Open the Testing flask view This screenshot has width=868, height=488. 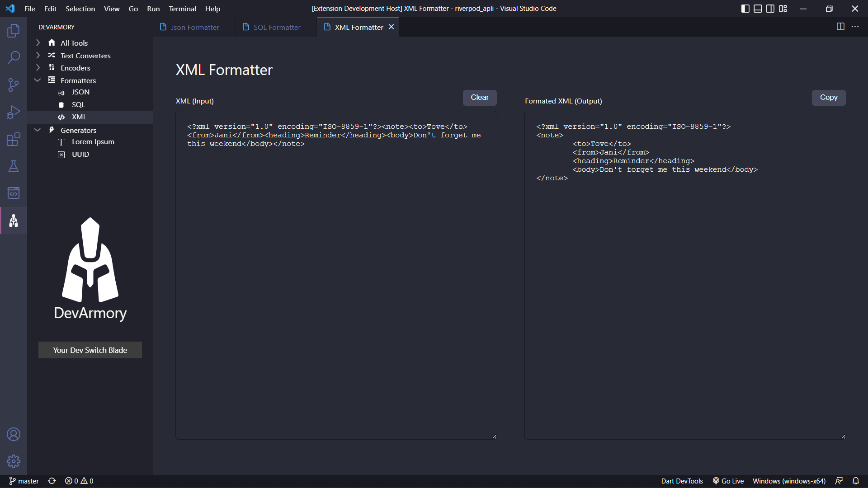[x=14, y=166]
